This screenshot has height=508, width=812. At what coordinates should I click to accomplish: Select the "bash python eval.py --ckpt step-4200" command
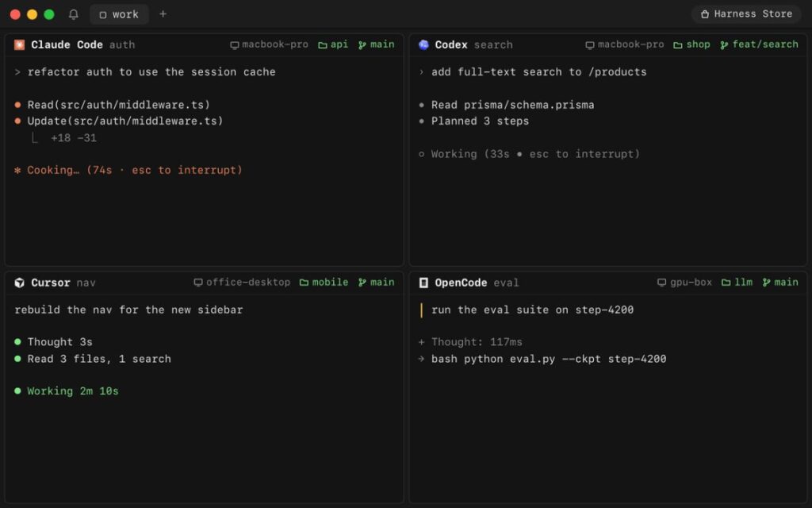pyautogui.click(x=549, y=359)
